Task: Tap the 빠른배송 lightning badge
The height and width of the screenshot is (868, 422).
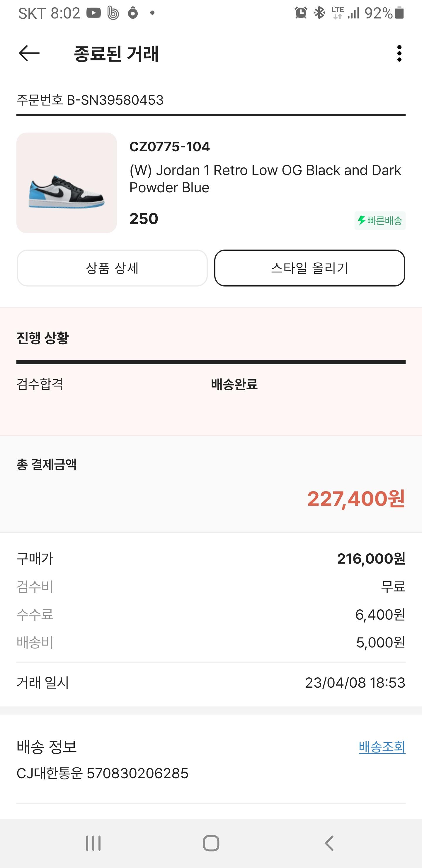Action: click(380, 221)
